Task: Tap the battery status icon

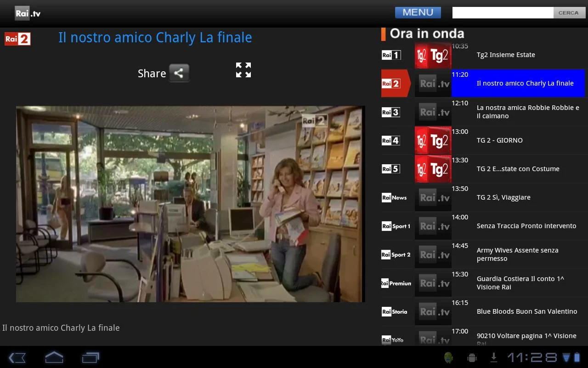Action: click(x=577, y=357)
